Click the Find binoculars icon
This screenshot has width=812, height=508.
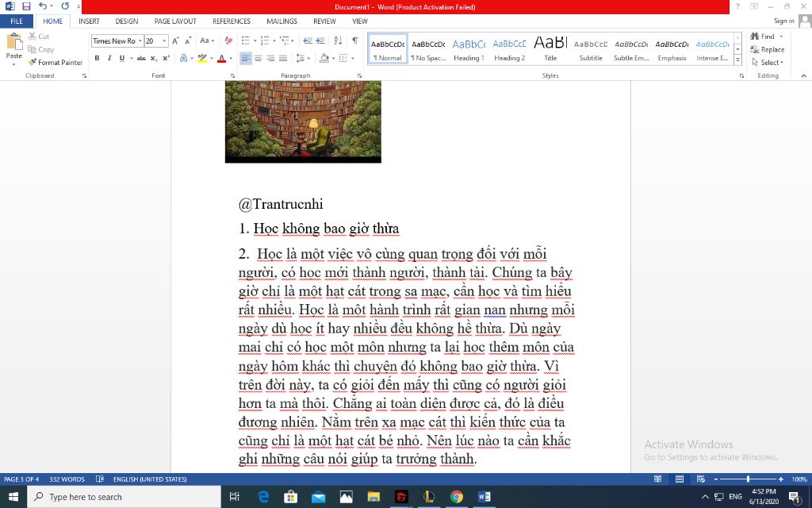point(755,37)
